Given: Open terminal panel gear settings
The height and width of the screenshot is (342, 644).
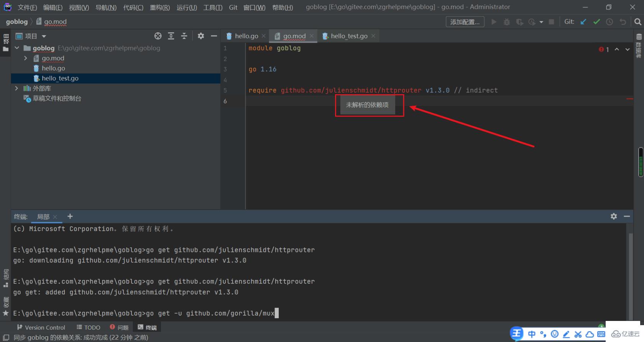Looking at the screenshot, I should tap(614, 216).
